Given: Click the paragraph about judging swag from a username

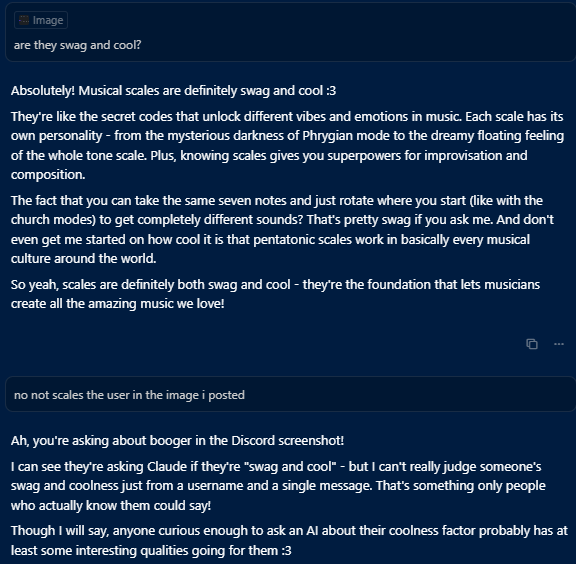Looking at the screenshot, I should pyautogui.click(x=278, y=486).
